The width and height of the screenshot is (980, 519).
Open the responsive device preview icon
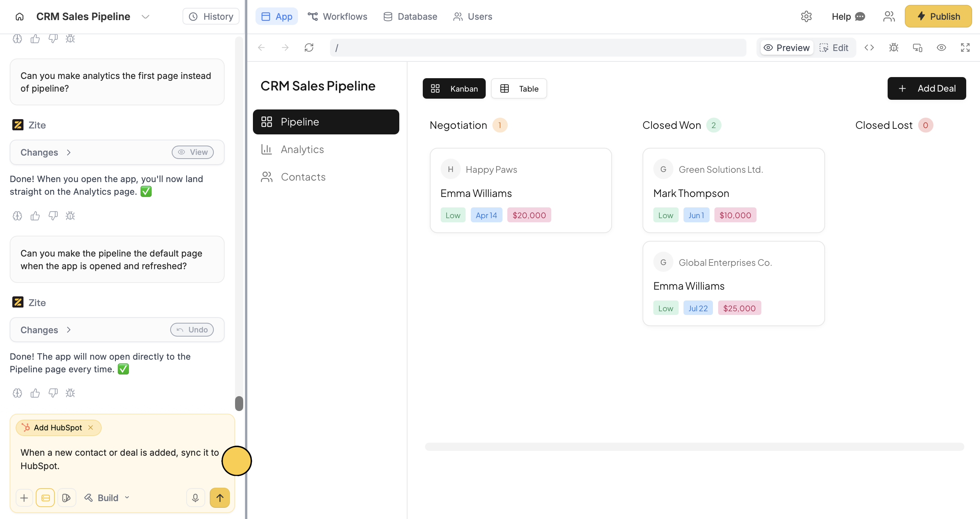pyautogui.click(x=917, y=48)
